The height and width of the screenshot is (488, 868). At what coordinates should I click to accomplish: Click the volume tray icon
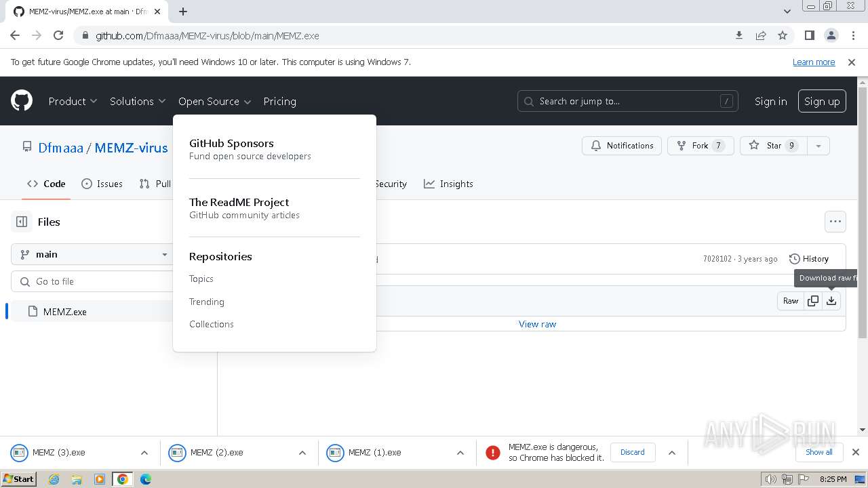coord(771,479)
